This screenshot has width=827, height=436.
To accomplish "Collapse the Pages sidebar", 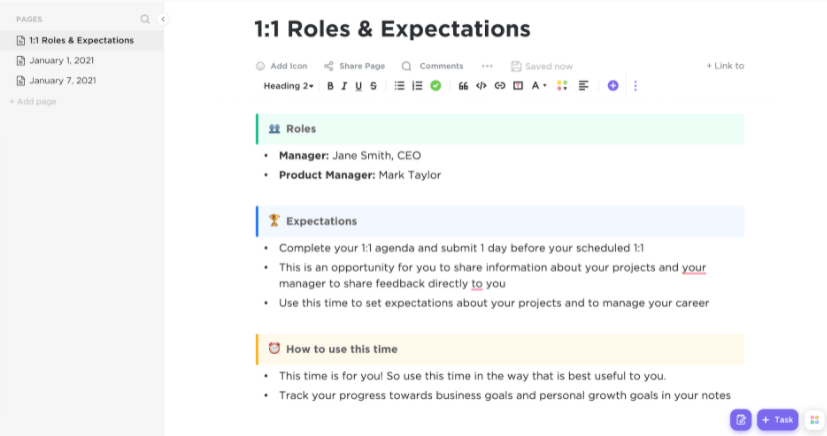I will pyautogui.click(x=163, y=19).
